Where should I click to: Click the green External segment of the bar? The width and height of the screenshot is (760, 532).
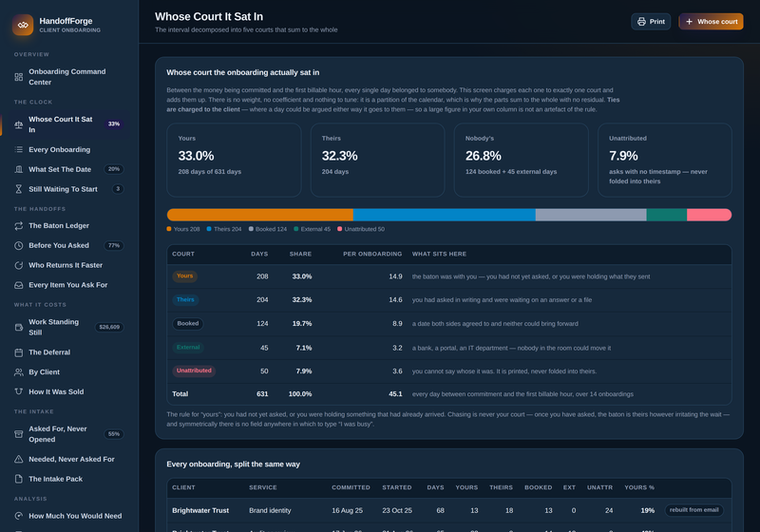(x=667, y=215)
